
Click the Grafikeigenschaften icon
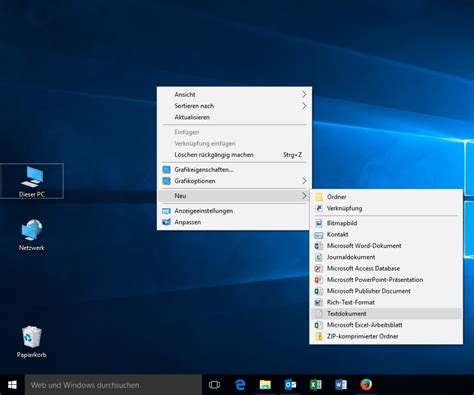point(166,170)
